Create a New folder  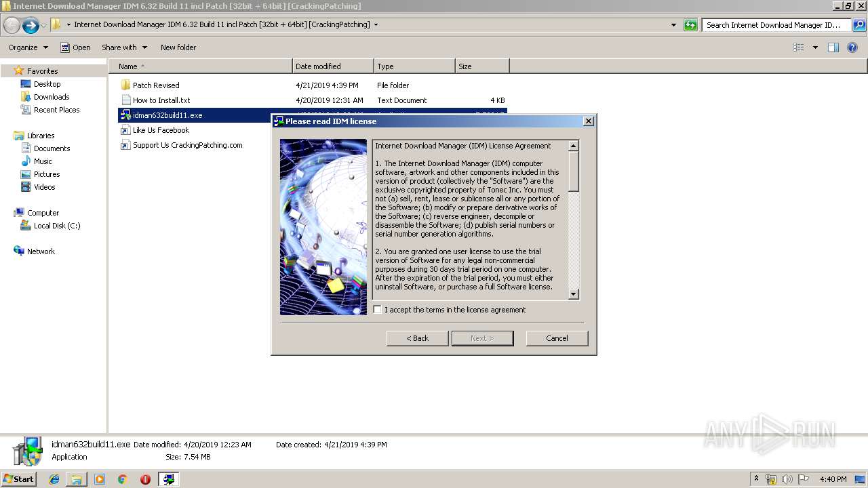[x=178, y=47]
